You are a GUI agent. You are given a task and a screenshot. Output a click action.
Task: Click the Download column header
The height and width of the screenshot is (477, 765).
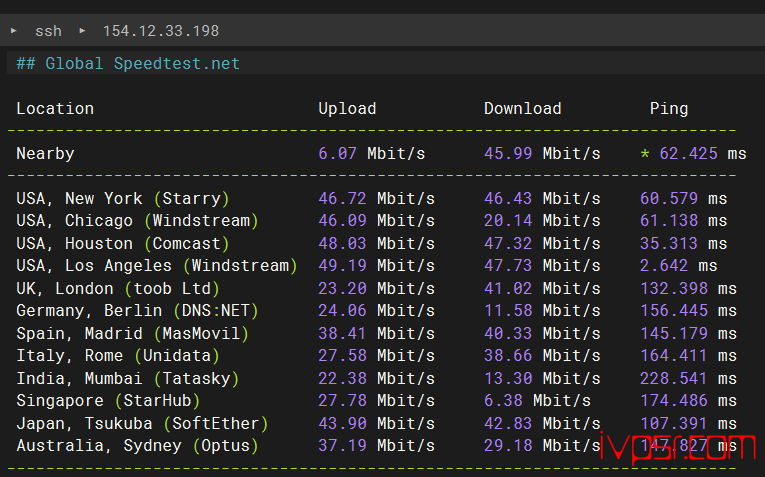(523, 108)
